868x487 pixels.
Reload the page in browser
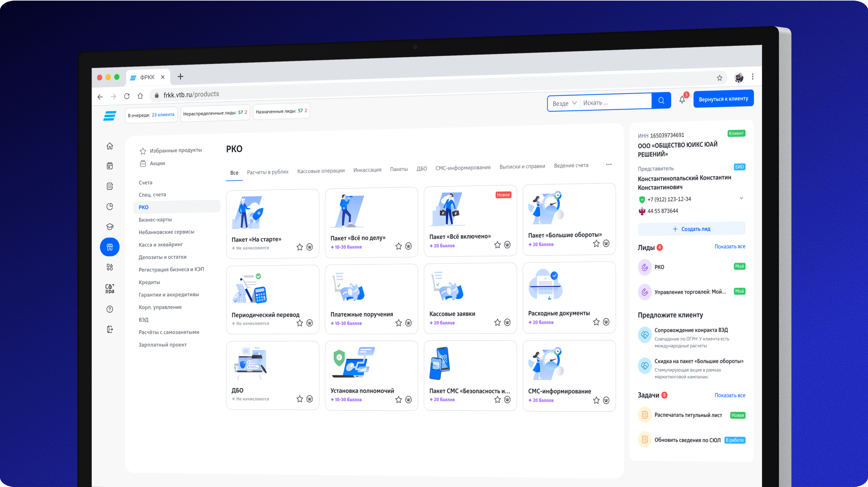coord(127,96)
